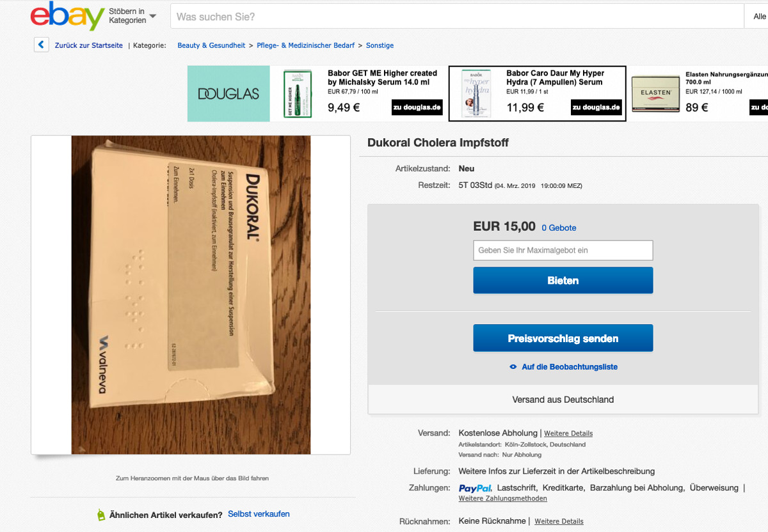Click the Elasten product ad image
This screenshot has height=532, width=768.
[x=655, y=94]
